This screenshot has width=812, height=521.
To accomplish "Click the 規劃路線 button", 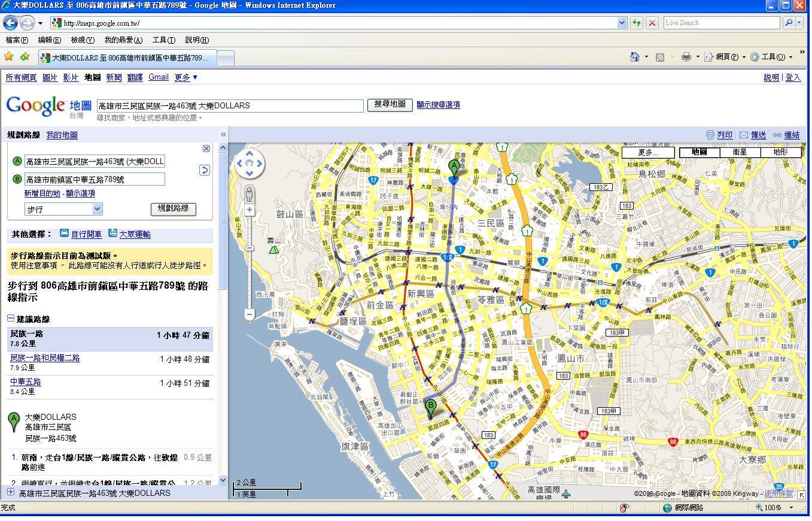I will [173, 209].
